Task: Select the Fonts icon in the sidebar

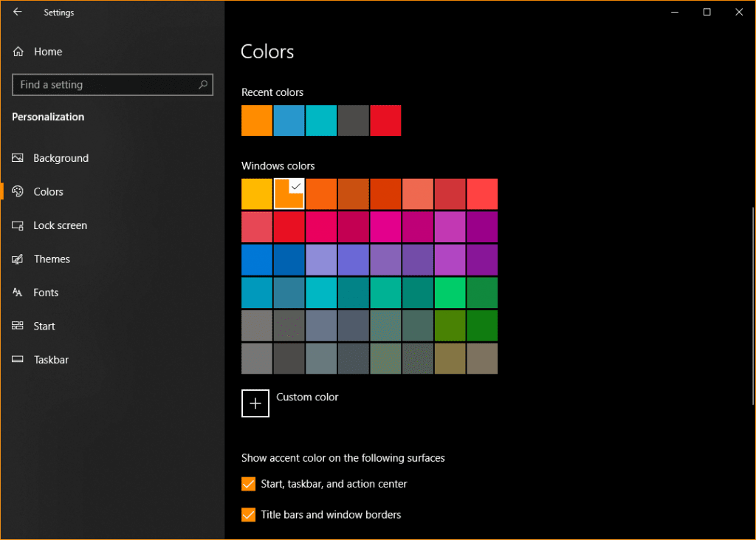Action: click(x=16, y=292)
